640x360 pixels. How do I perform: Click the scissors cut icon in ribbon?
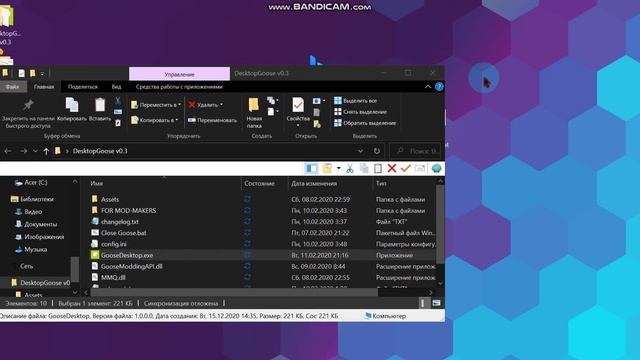(118, 100)
